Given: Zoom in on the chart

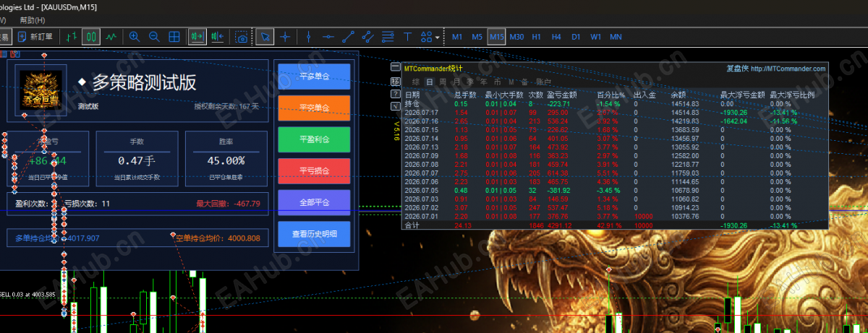Looking at the screenshot, I should pos(135,36).
